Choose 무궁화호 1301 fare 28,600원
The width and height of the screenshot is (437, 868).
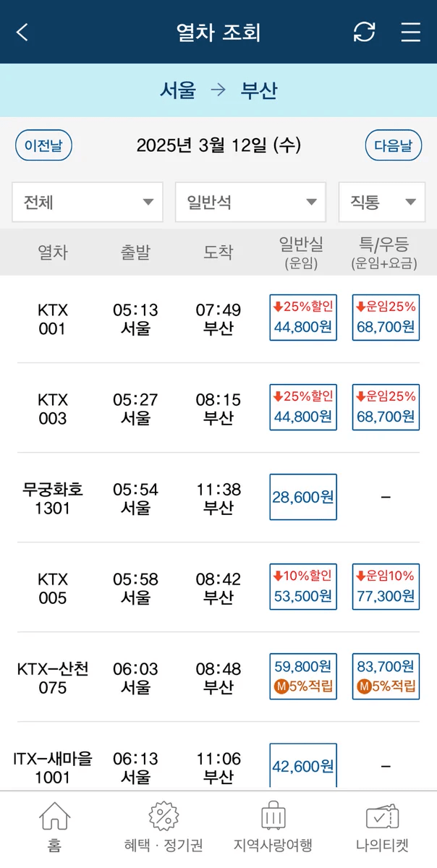pyautogui.click(x=303, y=497)
